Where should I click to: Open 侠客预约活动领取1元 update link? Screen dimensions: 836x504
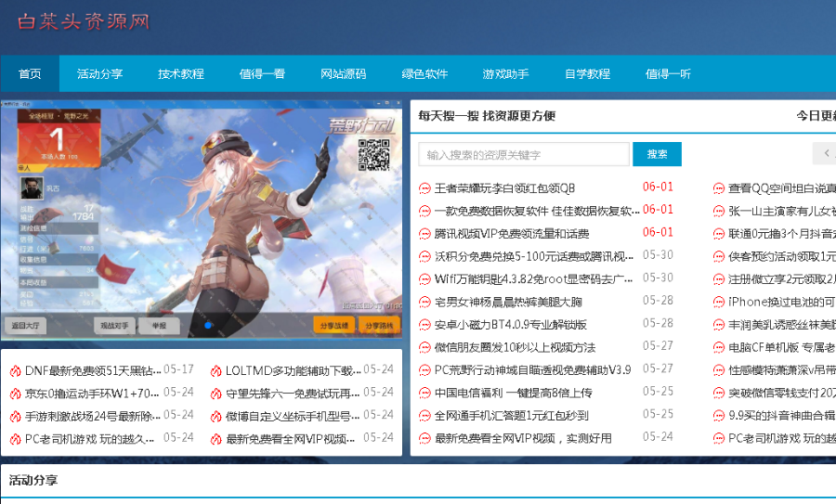782,256
